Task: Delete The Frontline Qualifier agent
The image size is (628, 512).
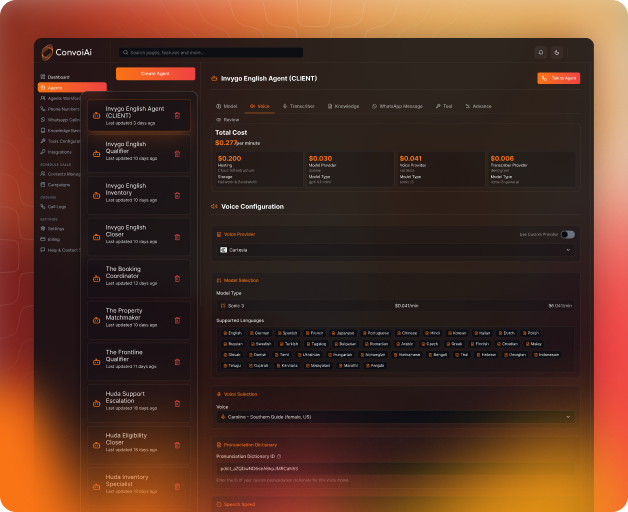Action: (x=177, y=362)
